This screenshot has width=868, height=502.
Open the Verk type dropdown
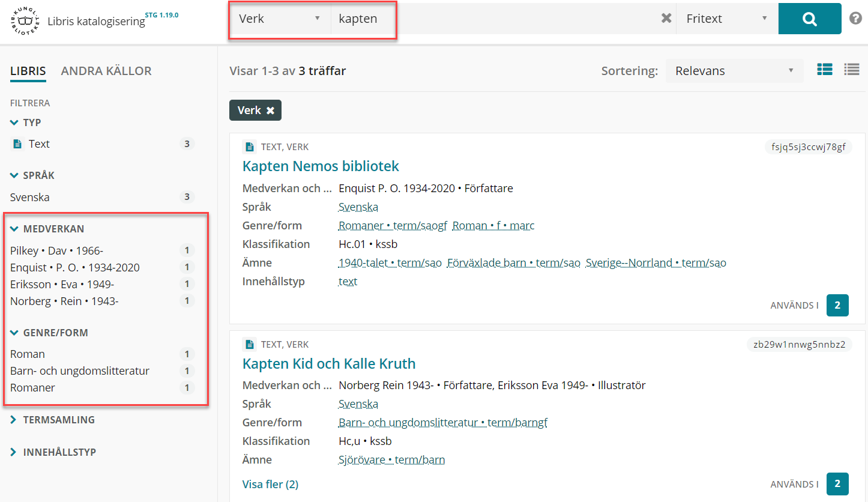coord(280,19)
